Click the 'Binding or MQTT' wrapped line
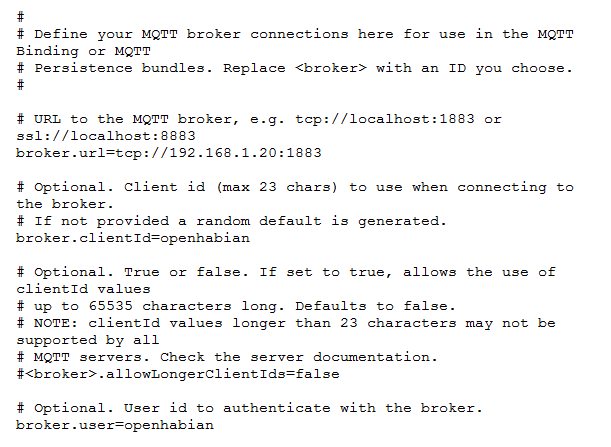 [83, 51]
